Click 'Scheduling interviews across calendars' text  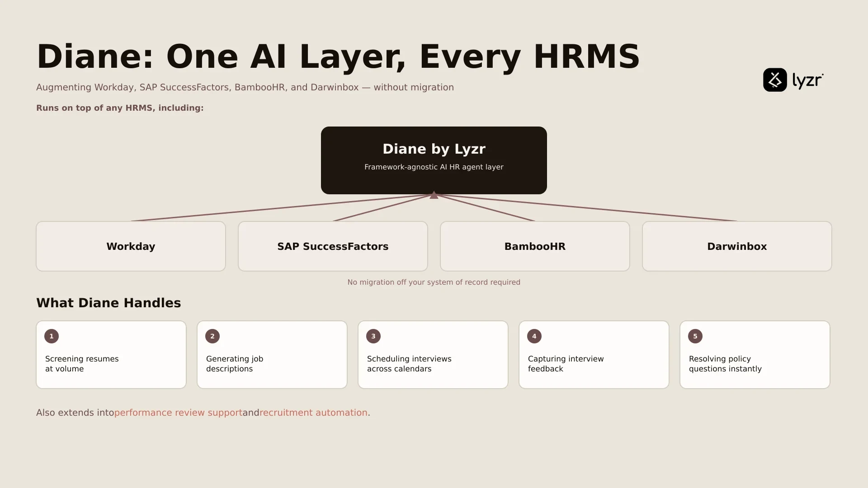(409, 364)
